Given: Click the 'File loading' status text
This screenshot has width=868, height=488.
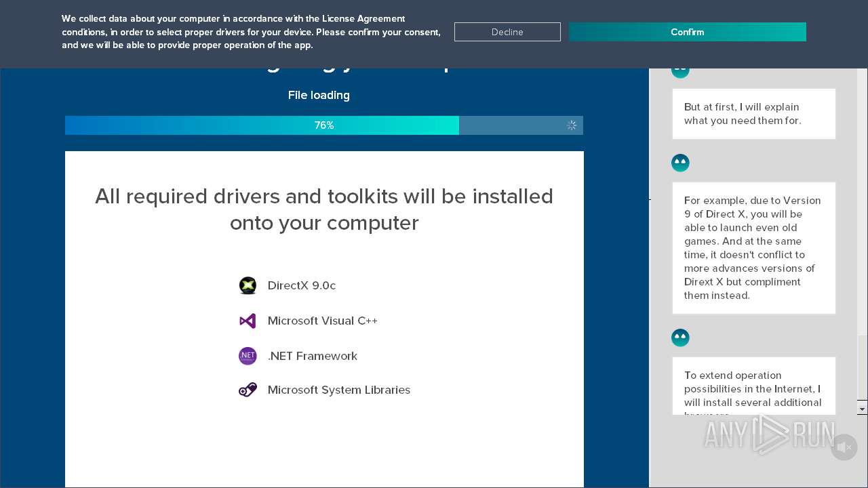Looking at the screenshot, I should tap(319, 95).
